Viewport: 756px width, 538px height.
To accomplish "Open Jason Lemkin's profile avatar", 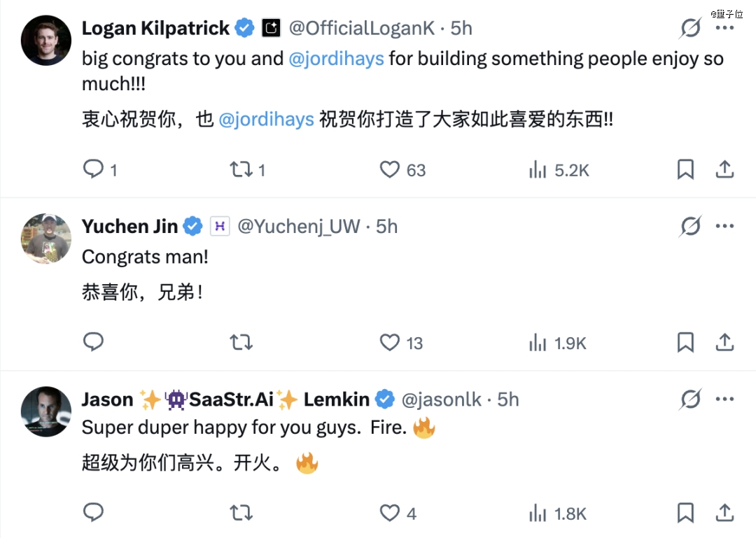I will 46,411.
